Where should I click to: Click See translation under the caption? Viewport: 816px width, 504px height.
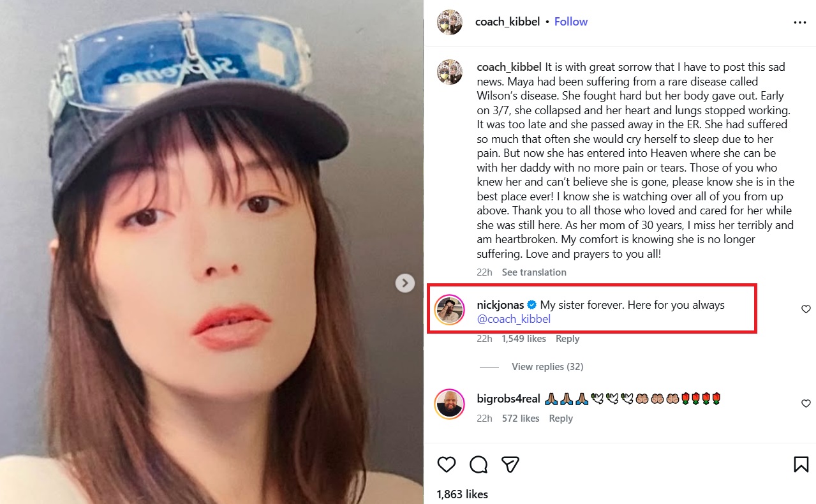coord(533,272)
